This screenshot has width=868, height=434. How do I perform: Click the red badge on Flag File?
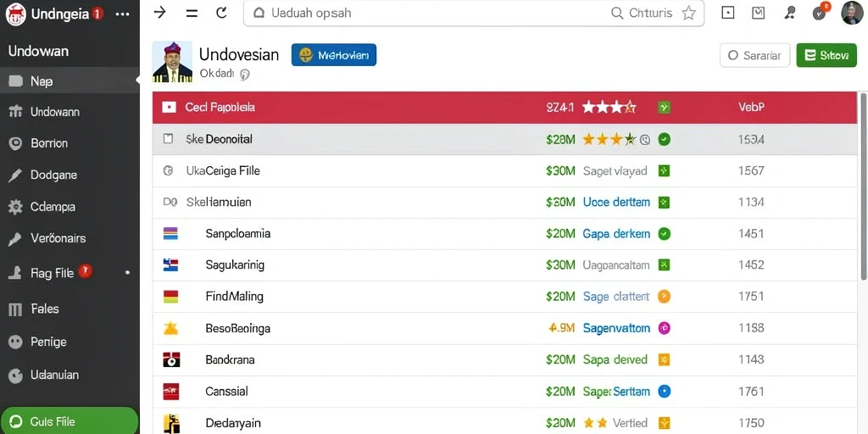tap(85, 270)
